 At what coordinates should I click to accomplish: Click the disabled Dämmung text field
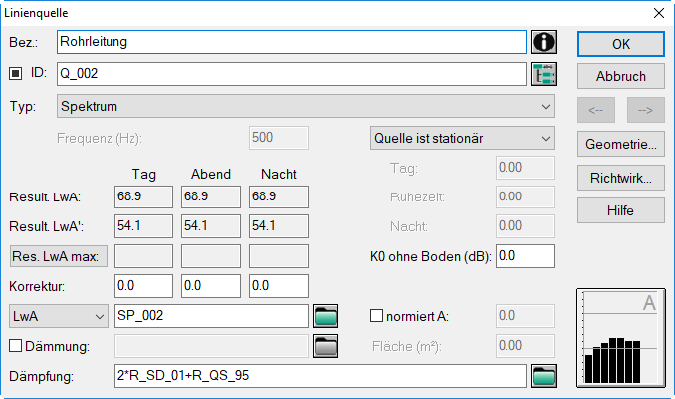coord(211,346)
